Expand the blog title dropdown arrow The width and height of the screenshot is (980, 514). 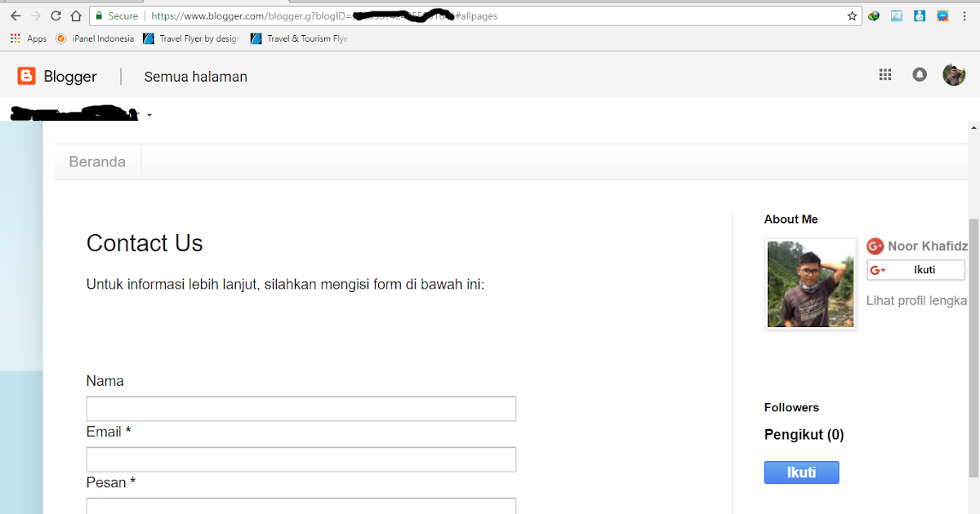pos(149,115)
